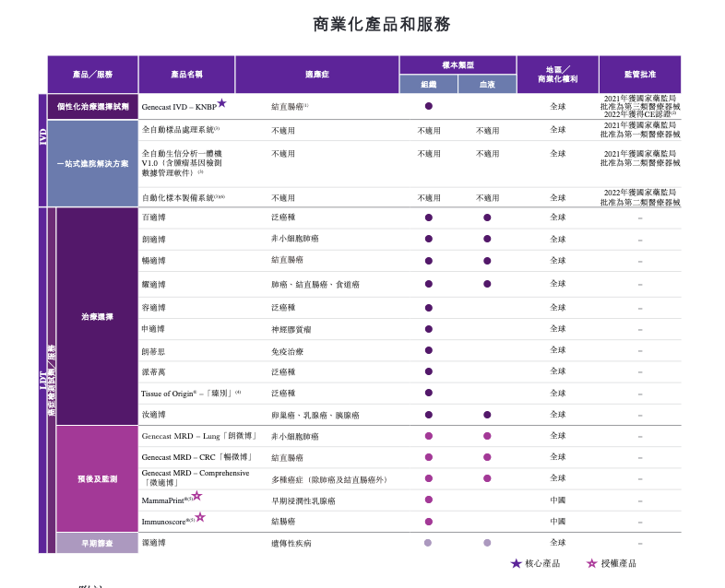
Task: Click the 授權產品 pink star in legend
Action: coord(592,563)
